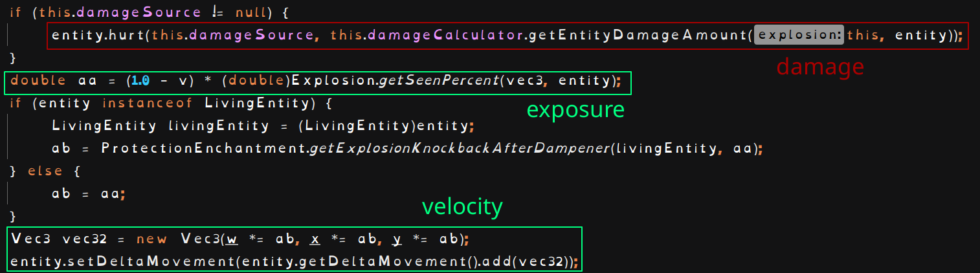
Task: Click the green "velocity" annotation label
Action: click(462, 206)
